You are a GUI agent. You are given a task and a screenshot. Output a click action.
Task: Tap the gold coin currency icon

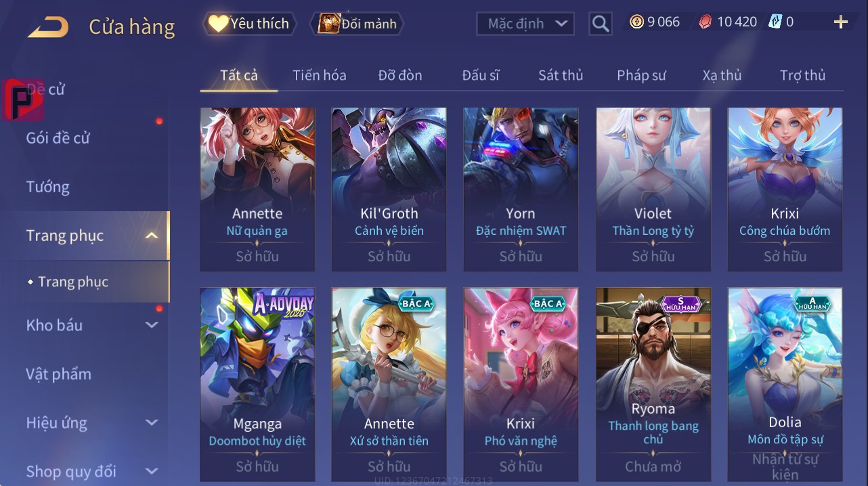636,22
